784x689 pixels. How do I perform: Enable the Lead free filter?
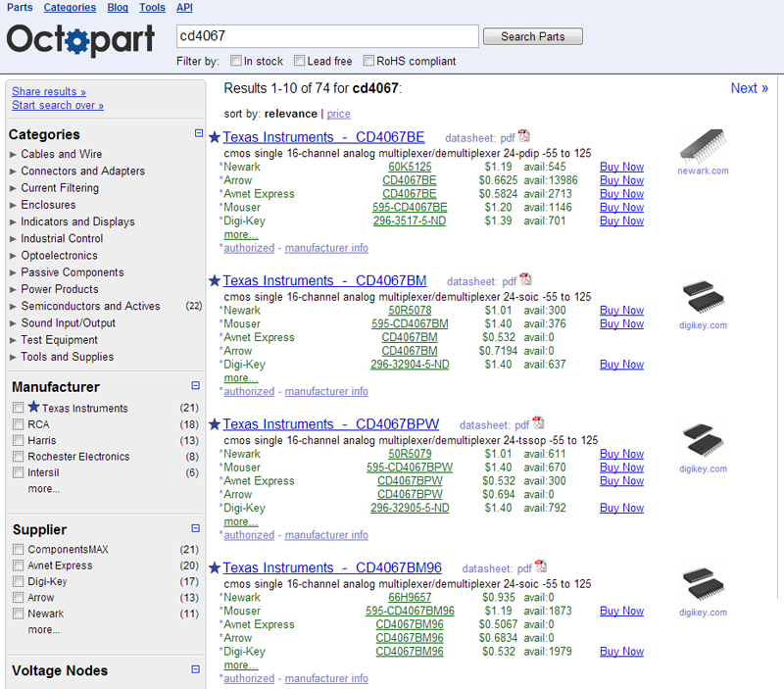300,61
